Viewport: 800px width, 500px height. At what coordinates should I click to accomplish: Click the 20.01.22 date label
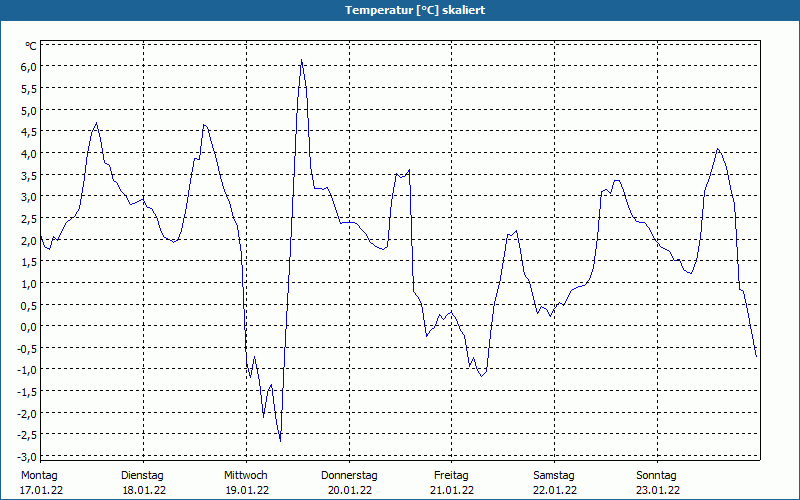tap(350, 491)
